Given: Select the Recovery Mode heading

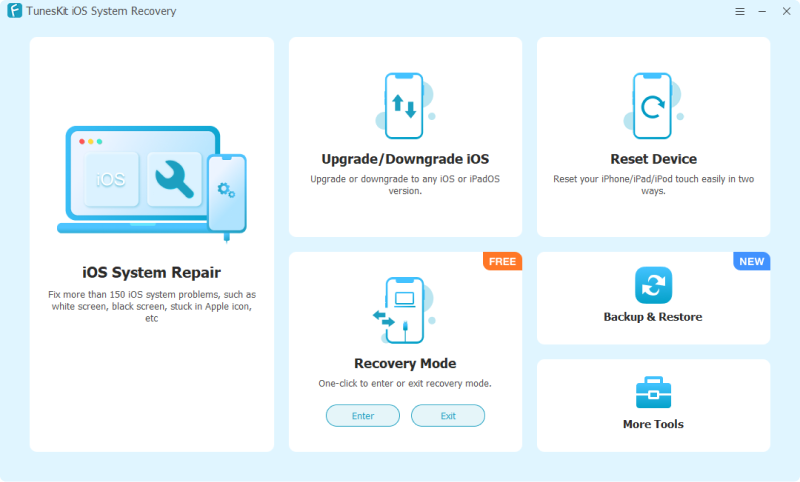Looking at the screenshot, I should [x=405, y=363].
